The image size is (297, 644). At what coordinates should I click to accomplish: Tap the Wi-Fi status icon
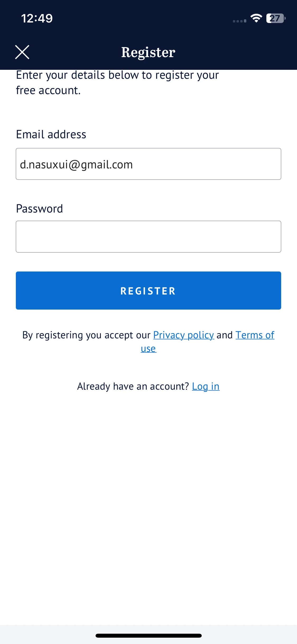tap(256, 18)
